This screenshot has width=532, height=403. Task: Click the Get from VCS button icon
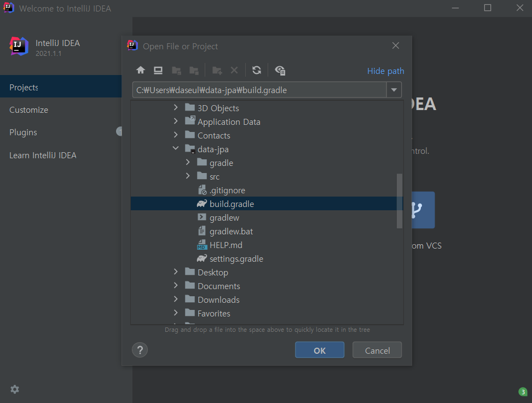click(x=424, y=210)
